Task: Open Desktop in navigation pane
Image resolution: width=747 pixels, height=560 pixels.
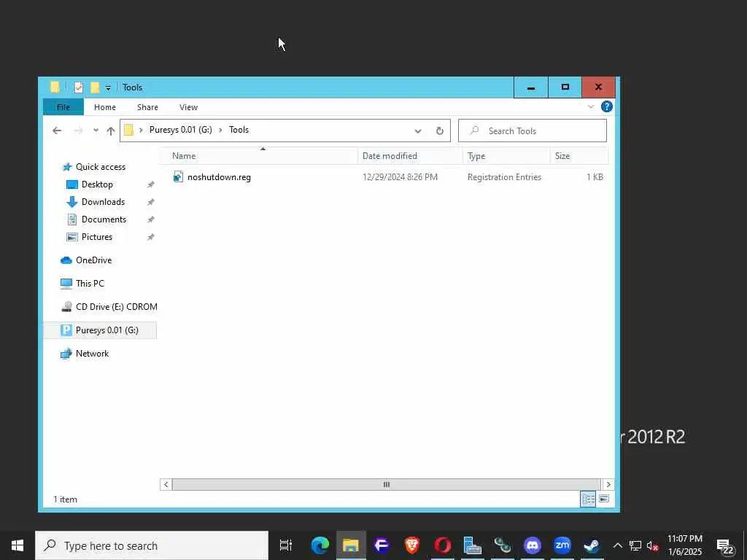Action: tap(97, 184)
